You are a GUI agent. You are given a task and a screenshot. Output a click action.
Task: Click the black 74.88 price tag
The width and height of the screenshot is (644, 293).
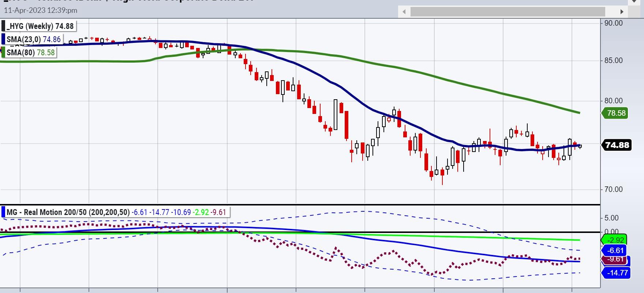tap(617, 145)
